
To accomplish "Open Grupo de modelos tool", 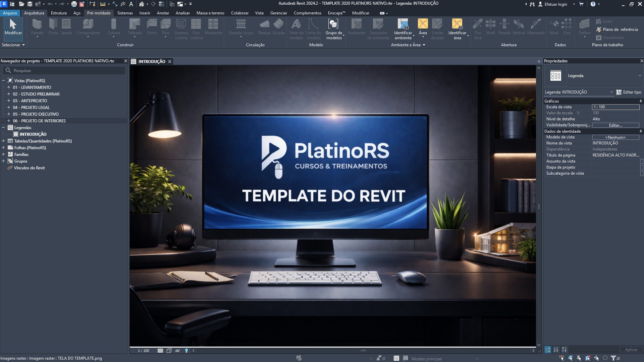I will [x=333, y=29].
